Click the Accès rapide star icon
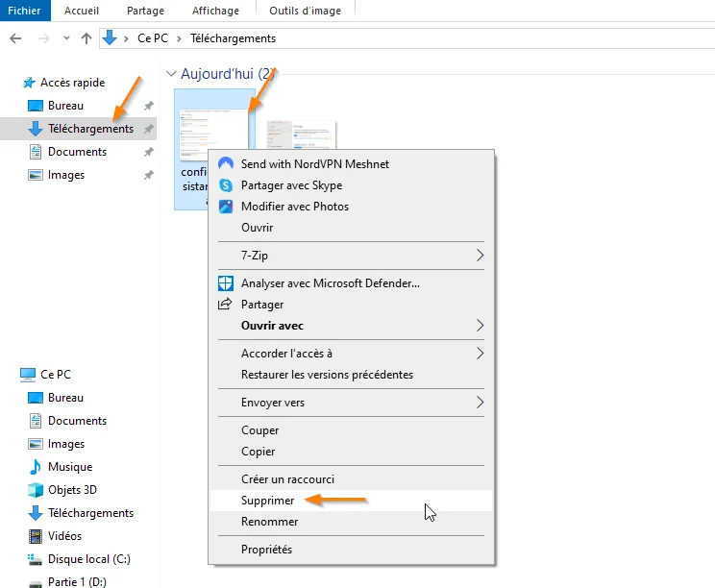Screen dimensions: 715x588 [29, 83]
